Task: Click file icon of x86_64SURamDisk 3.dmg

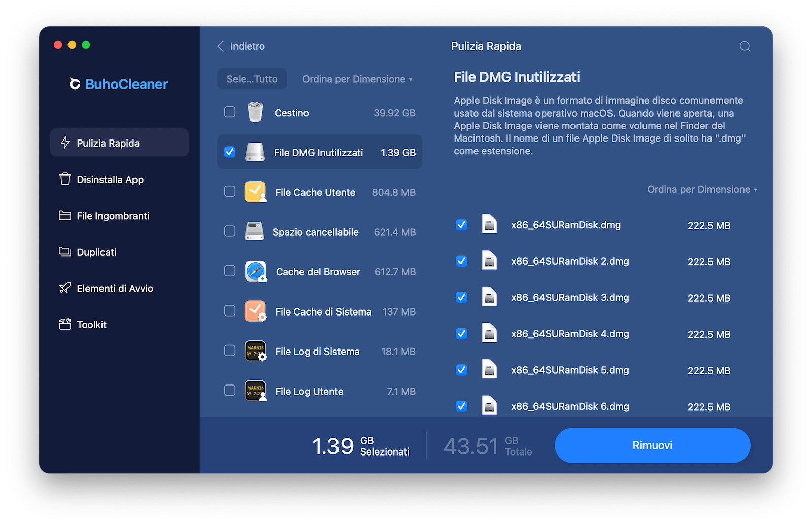Action: click(489, 297)
